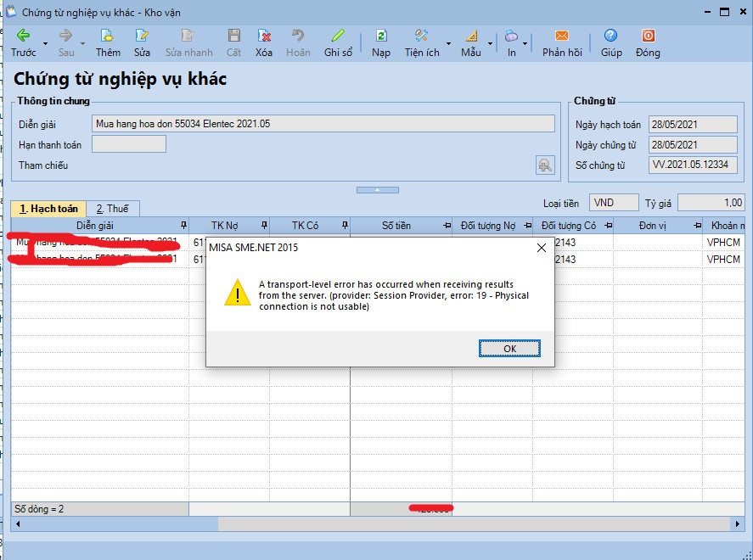Image resolution: width=753 pixels, height=560 pixels.
Task: Select the Hạch toán tab
Action: coord(48,209)
